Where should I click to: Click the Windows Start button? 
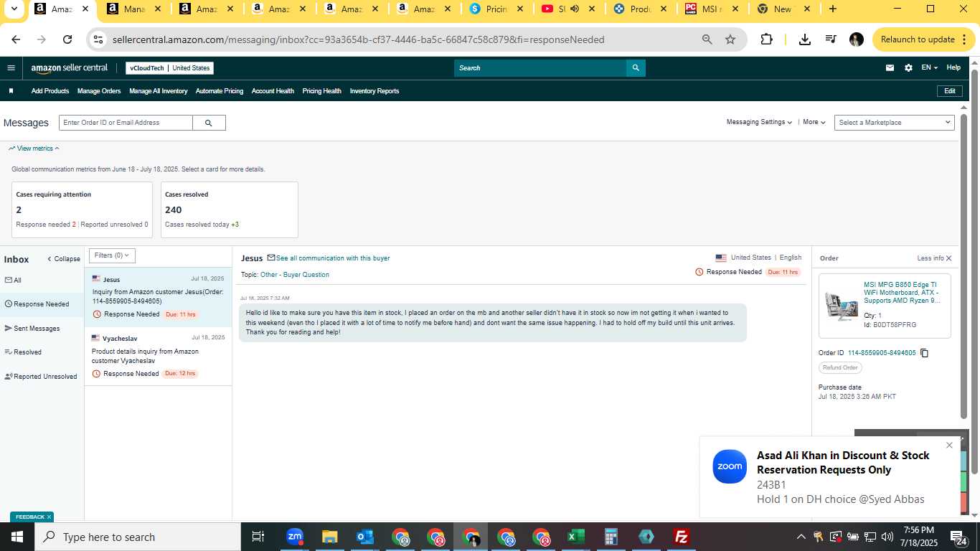[17, 537]
